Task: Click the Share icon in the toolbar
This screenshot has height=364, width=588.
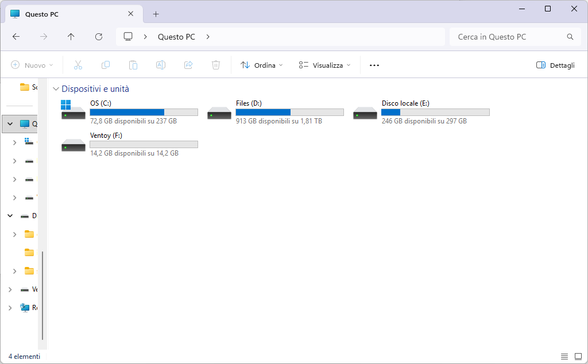Action: (188, 65)
